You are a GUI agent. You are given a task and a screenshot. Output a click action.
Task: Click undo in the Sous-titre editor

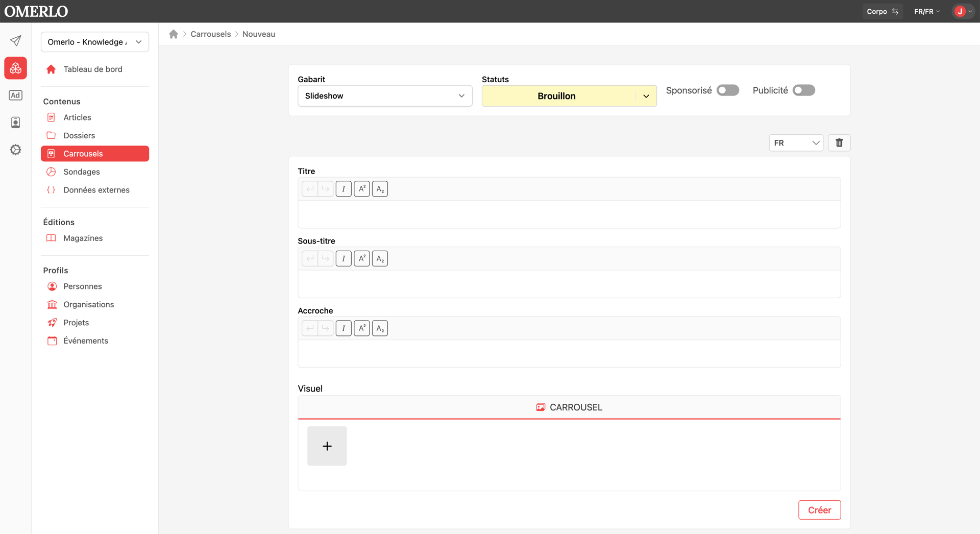310,259
